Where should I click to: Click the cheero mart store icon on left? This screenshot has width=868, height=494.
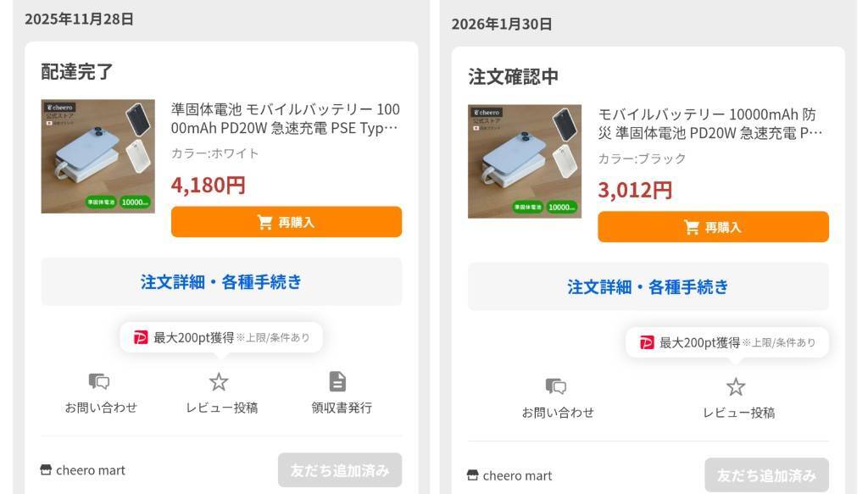point(46,470)
